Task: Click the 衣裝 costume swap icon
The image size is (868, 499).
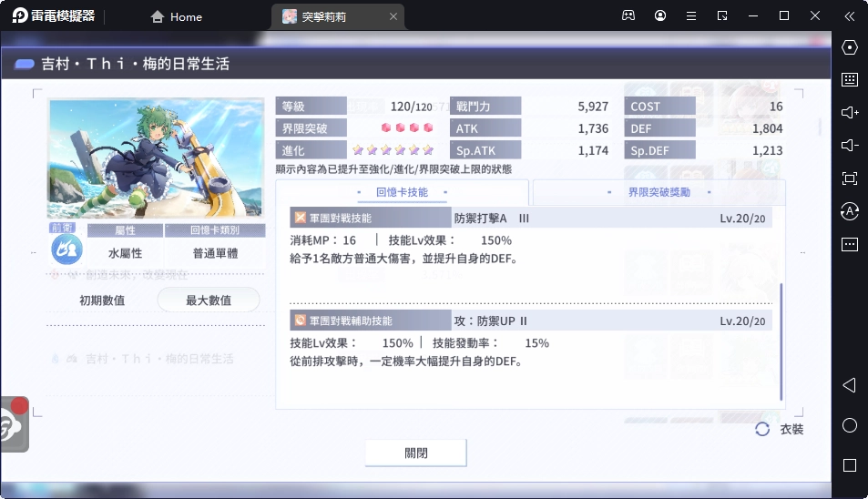Action: [x=762, y=429]
